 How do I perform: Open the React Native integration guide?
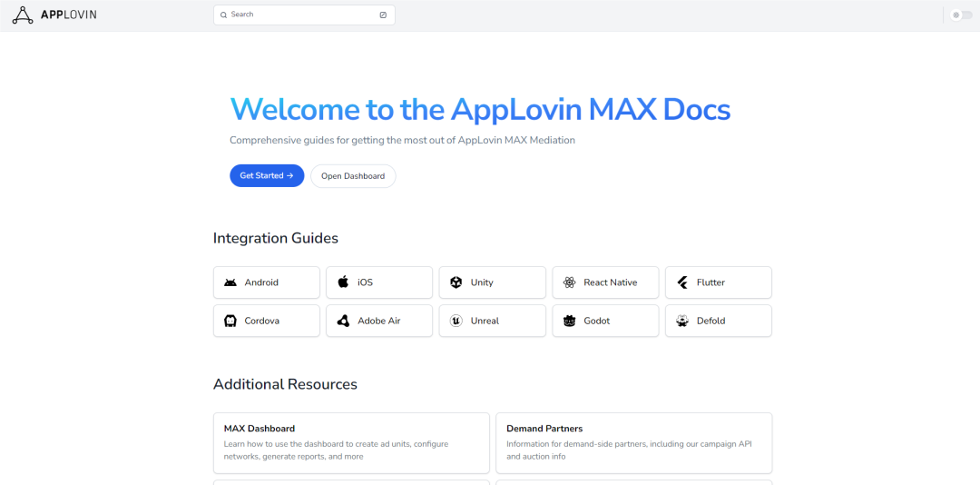coord(605,282)
